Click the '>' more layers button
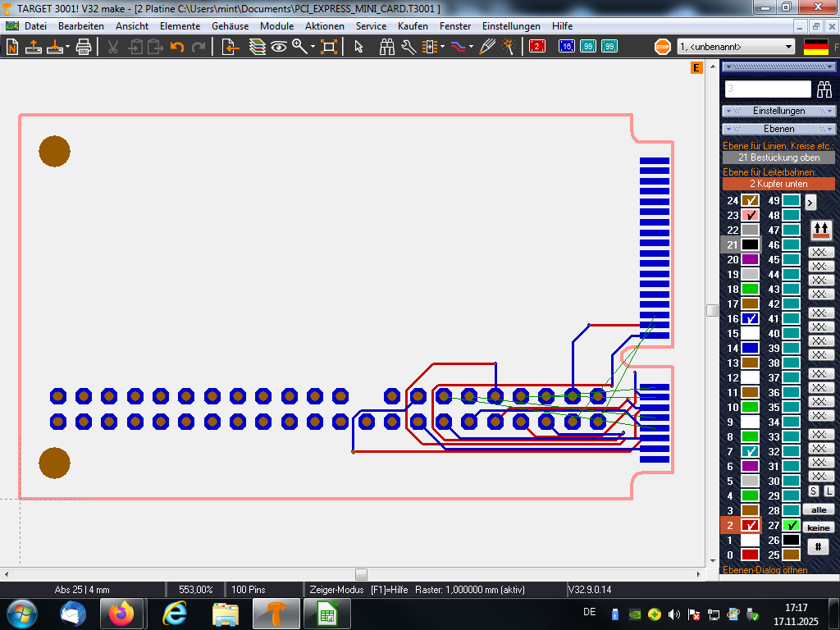The width and height of the screenshot is (840, 630). click(x=810, y=202)
